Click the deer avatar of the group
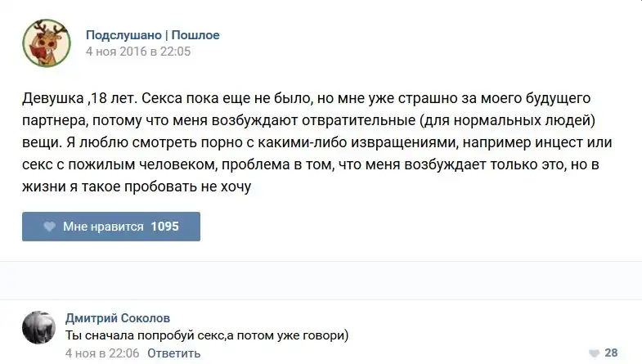 point(45,43)
